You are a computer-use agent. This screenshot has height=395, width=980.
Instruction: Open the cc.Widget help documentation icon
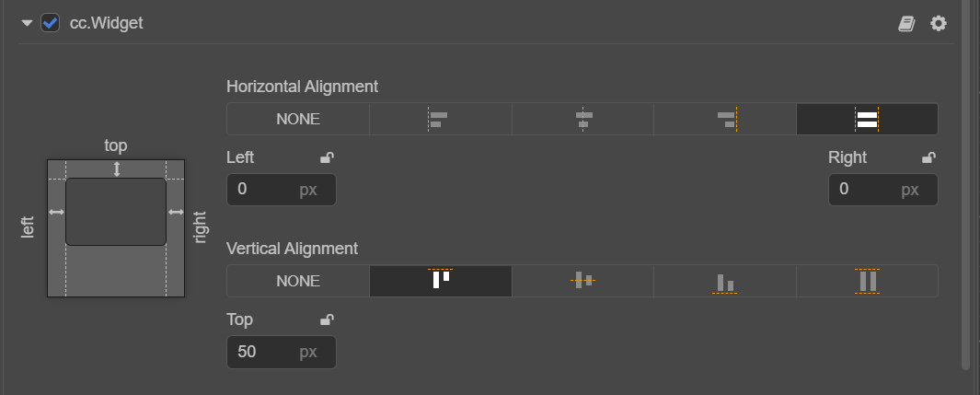[906, 24]
